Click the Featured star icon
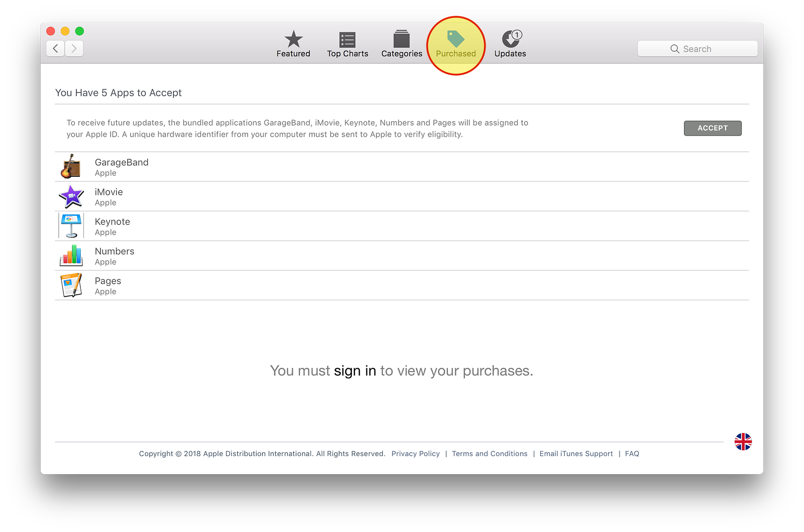Screen dimensions: 804x532 293,39
